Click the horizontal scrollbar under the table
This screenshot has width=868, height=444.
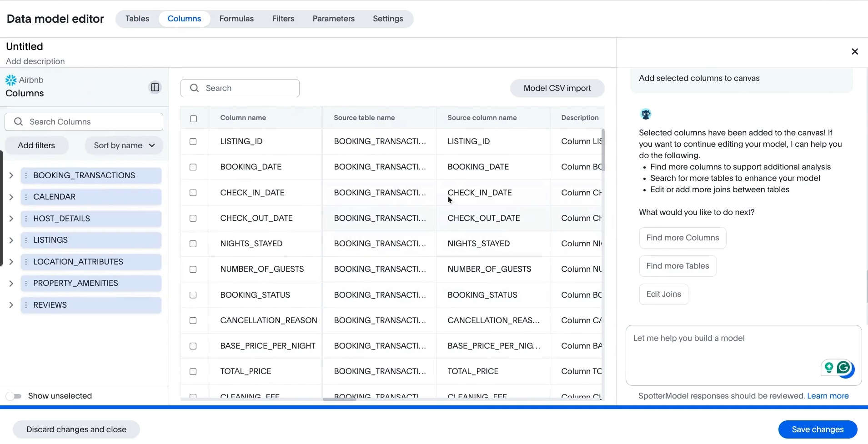pyautogui.click(x=340, y=399)
